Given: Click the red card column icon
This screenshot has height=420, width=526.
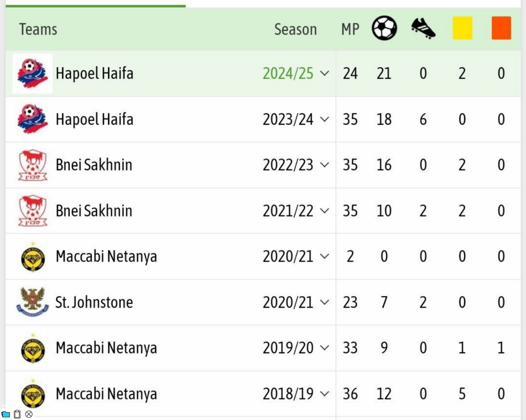Looking at the screenshot, I should click(501, 28).
